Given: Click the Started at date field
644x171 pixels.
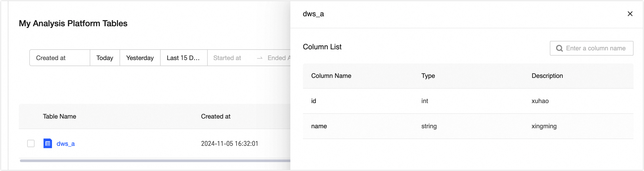Looking at the screenshot, I should (227, 58).
